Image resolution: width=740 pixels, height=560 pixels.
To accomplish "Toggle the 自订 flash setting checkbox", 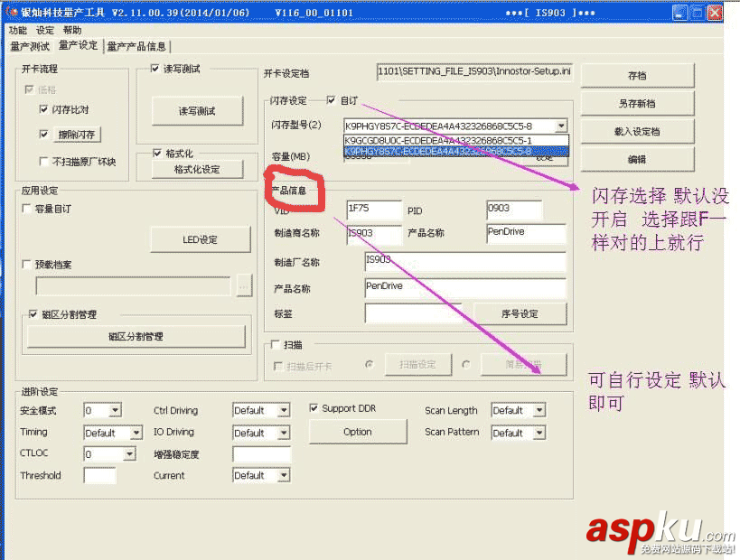I will 331,100.
